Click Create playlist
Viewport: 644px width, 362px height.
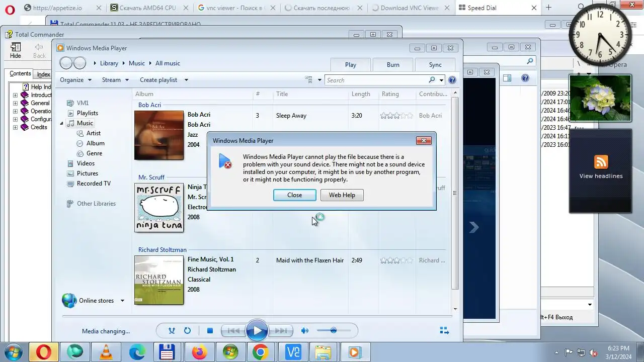tap(158, 80)
